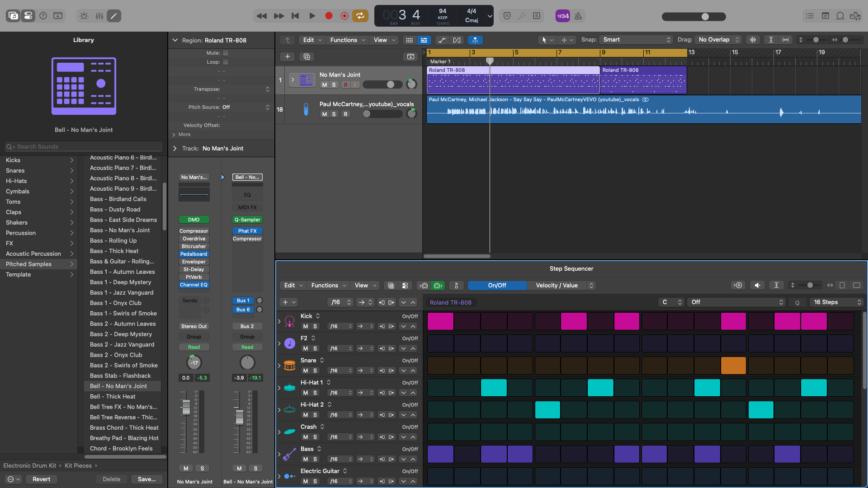Toggle the Cycle loop button

pos(360,16)
